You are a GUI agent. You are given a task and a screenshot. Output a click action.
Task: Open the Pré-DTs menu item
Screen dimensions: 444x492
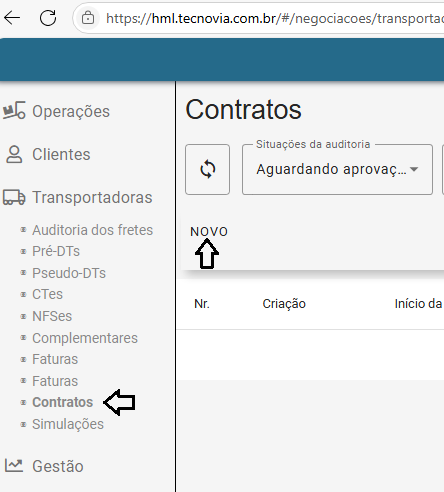coord(56,251)
